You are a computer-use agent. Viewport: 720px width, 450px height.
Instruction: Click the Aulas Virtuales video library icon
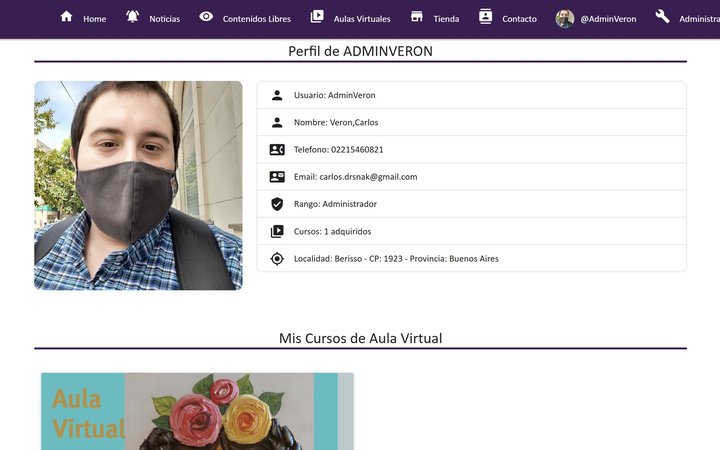(x=317, y=17)
